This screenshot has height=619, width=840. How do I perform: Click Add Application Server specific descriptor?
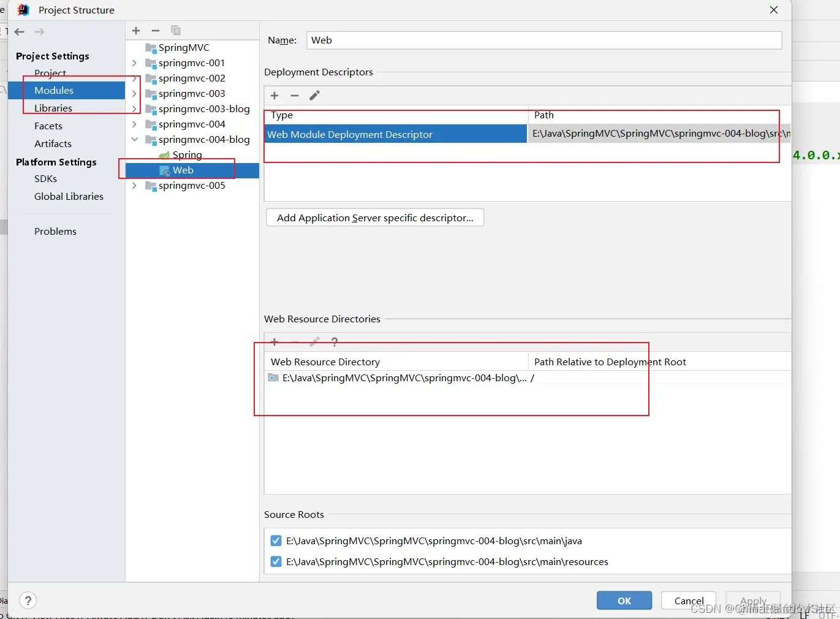tap(375, 218)
